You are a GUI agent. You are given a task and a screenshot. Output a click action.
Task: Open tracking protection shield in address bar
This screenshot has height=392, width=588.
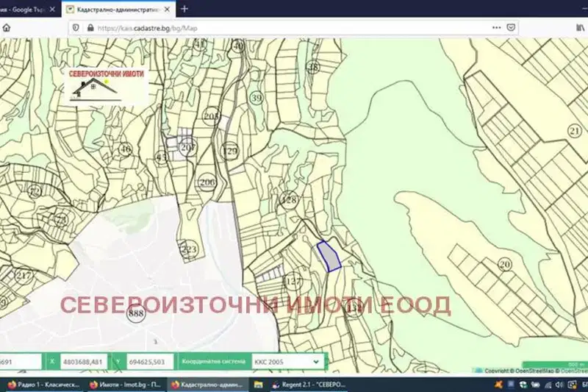coord(76,28)
